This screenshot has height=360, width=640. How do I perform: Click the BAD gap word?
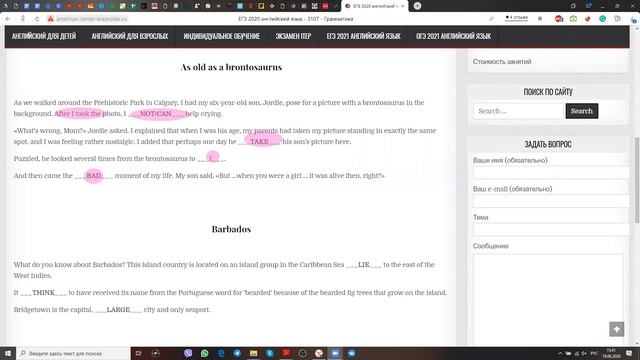pyautogui.click(x=93, y=176)
